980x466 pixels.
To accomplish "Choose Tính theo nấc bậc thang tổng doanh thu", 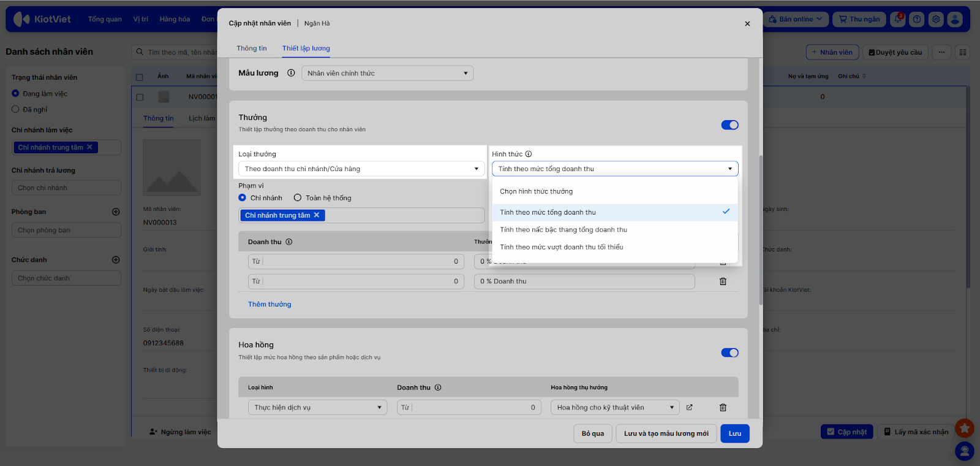I will [563, 230].
